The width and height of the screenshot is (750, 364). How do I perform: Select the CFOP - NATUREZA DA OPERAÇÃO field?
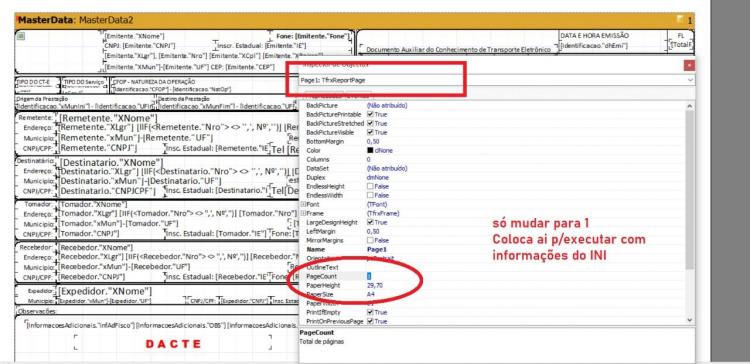coord(154,82)
